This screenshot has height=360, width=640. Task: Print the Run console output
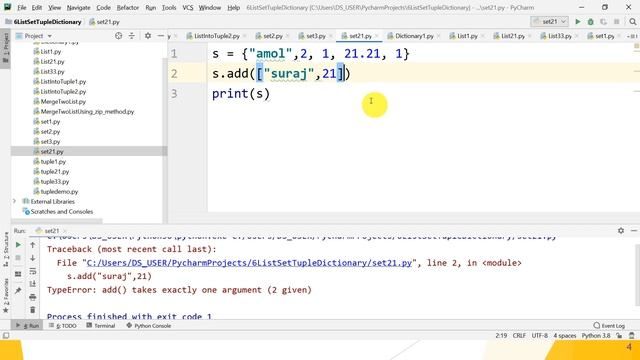[x=33, y=297]
